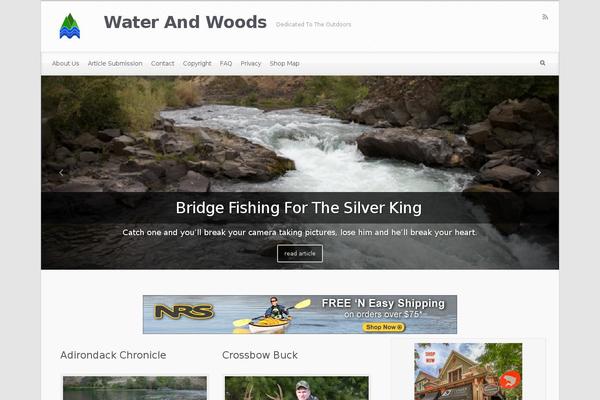Open the search magnifier icon
The height and width of the screenshot is (400, 600).
coord(543,63)
